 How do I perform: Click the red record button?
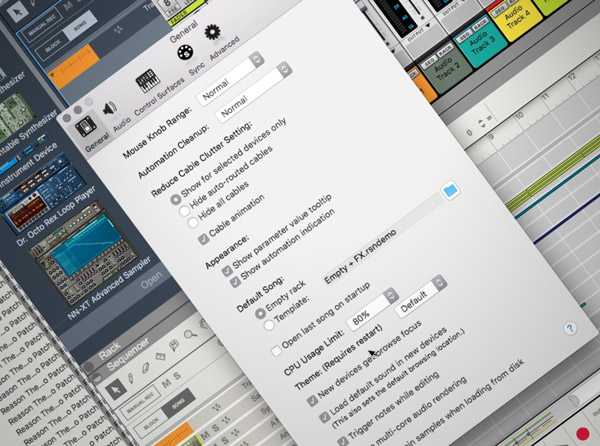[583, 434]
